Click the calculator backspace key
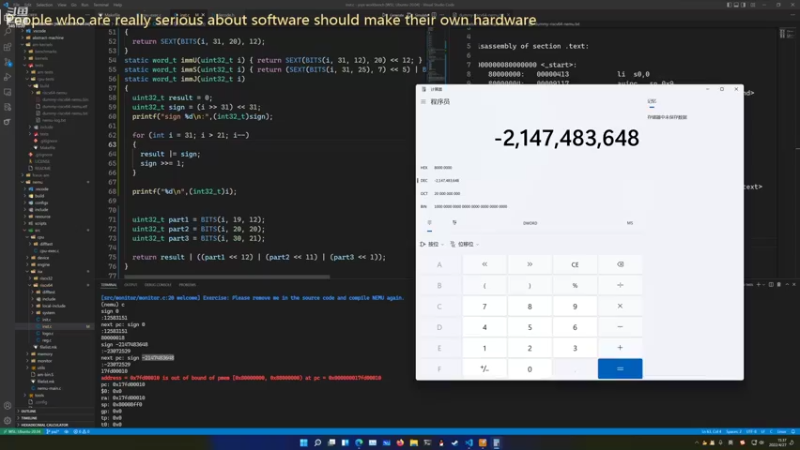800x450 pixels. point(620,264)
